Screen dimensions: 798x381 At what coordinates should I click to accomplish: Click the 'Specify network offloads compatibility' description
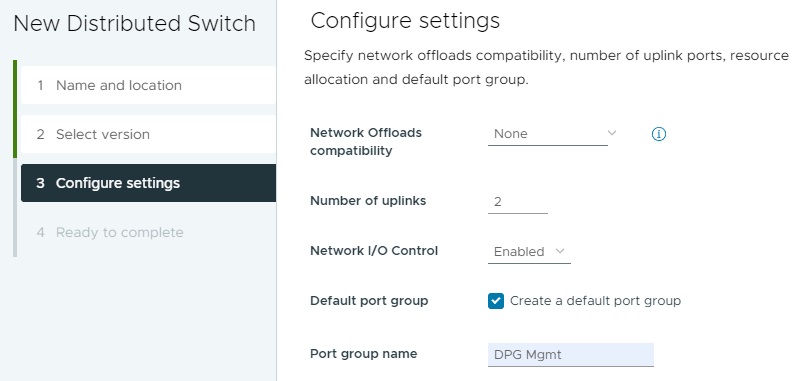tap(546, 67)
